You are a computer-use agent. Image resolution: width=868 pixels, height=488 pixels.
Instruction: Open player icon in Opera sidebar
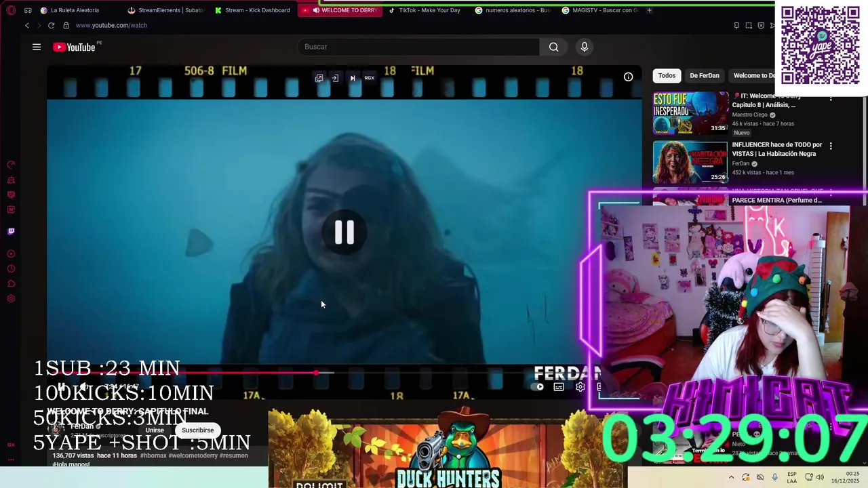11,254
